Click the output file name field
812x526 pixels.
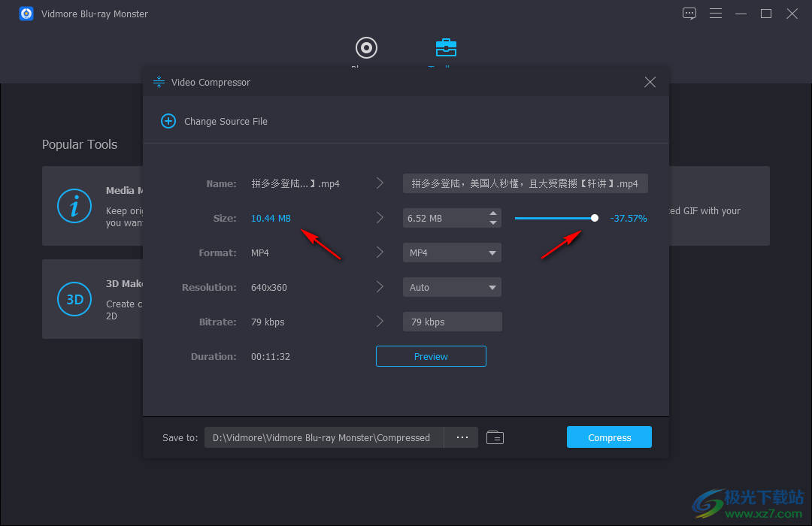point(525,183)
